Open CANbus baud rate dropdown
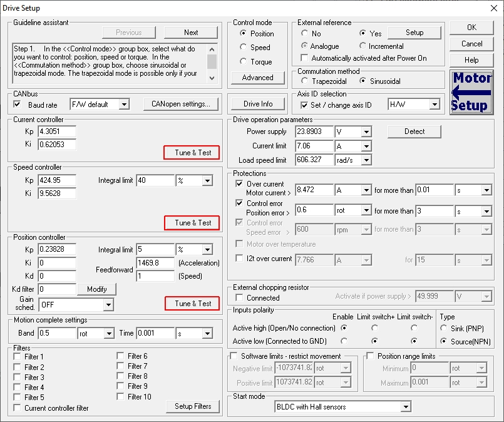This screenshot has height=422, width=504. 124,104
